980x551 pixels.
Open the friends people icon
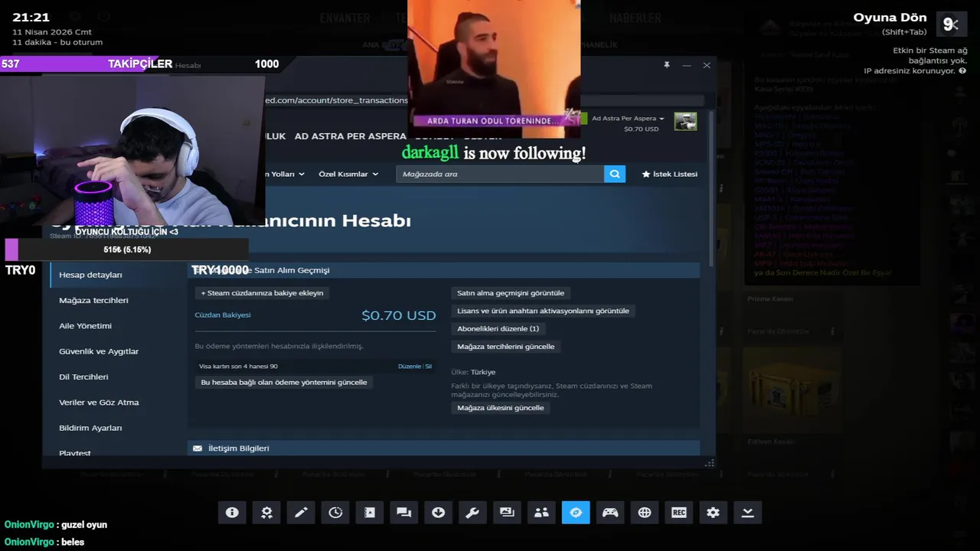[541, 513]
